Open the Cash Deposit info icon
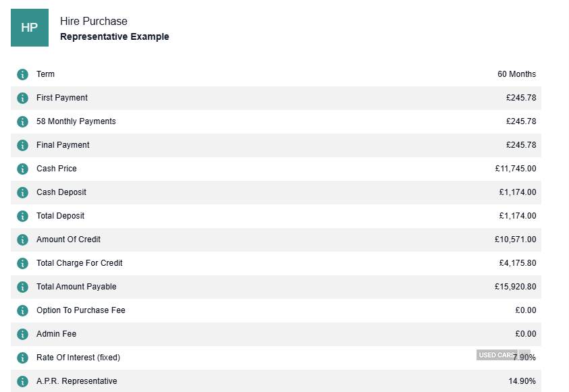 pos(22,192)
